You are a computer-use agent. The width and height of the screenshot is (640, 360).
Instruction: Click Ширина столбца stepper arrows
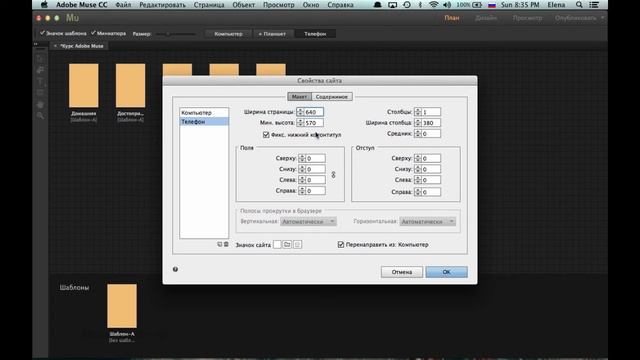[x=418, y=122]
